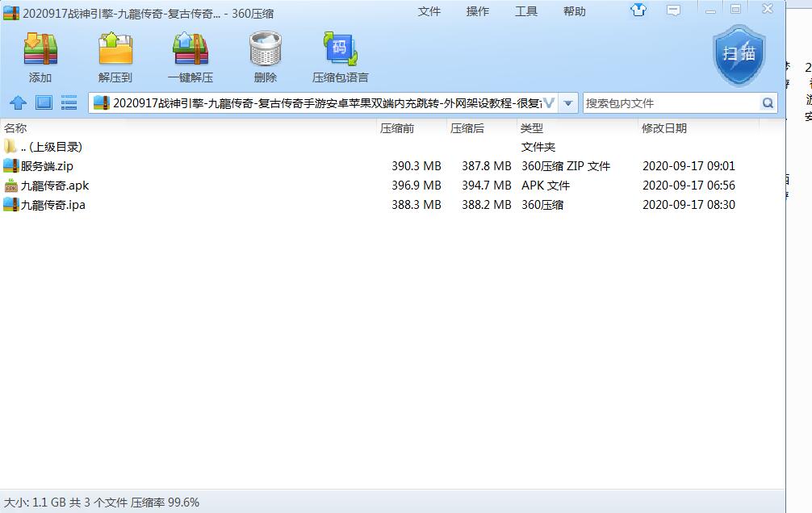Open the 操作 (Operations) menu
This screenshot has width=812, height=513.
[478, 11]
